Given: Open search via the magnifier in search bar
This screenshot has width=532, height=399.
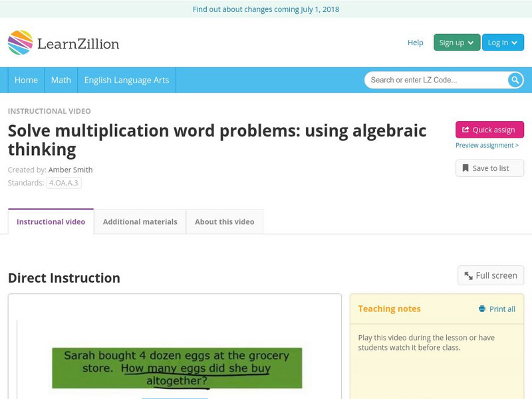Looking at the screenshot, I should [x=513, y=80].
